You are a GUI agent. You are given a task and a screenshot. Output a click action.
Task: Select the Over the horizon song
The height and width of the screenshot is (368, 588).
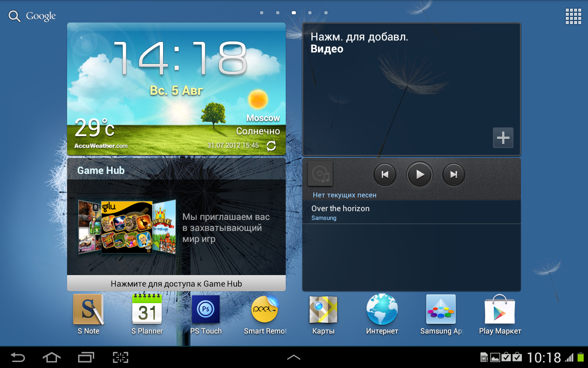point(412,213)
